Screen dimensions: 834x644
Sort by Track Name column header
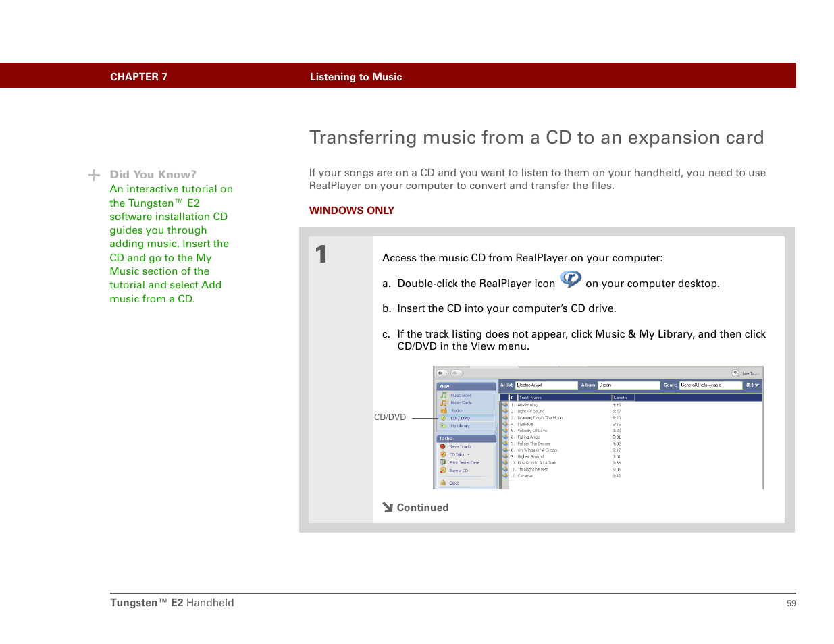(565, 398)
